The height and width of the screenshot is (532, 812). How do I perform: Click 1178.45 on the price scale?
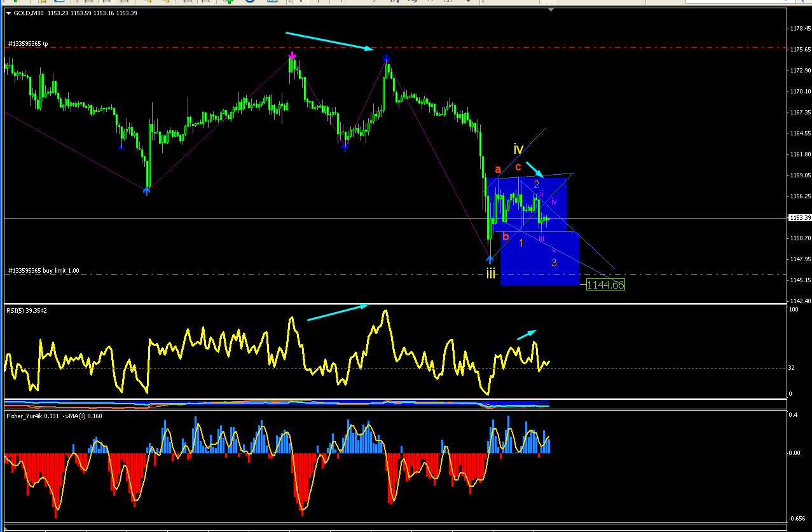tap(799, 29)
